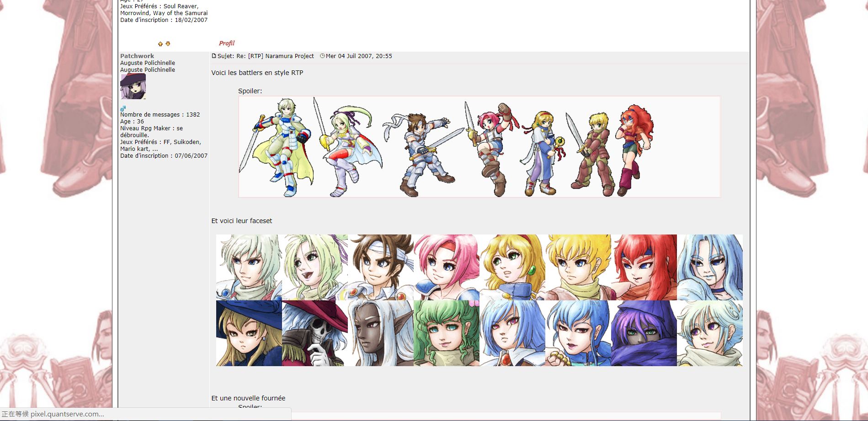The height and width of the screenshot is (421, 868).
Task: Click the pale-haired girl portrait at bottom right
Action: (x=710, y=333)
